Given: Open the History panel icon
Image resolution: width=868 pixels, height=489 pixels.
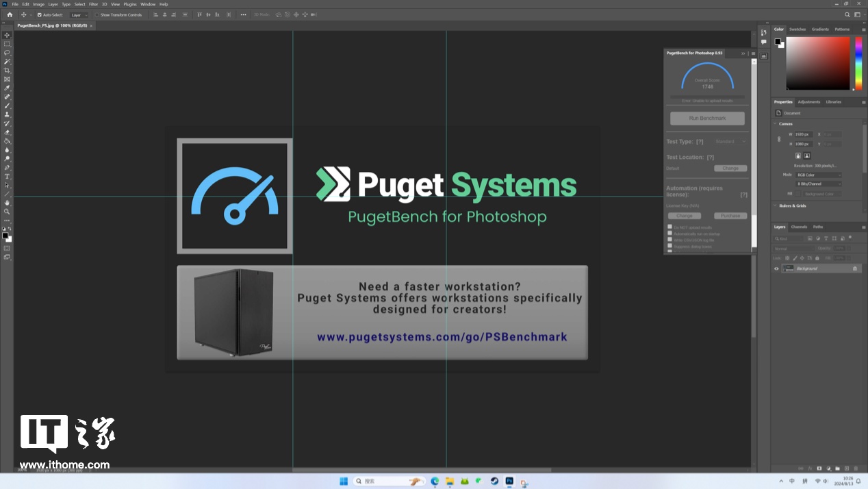Looking at the screenshot, I should click(764, 32).
